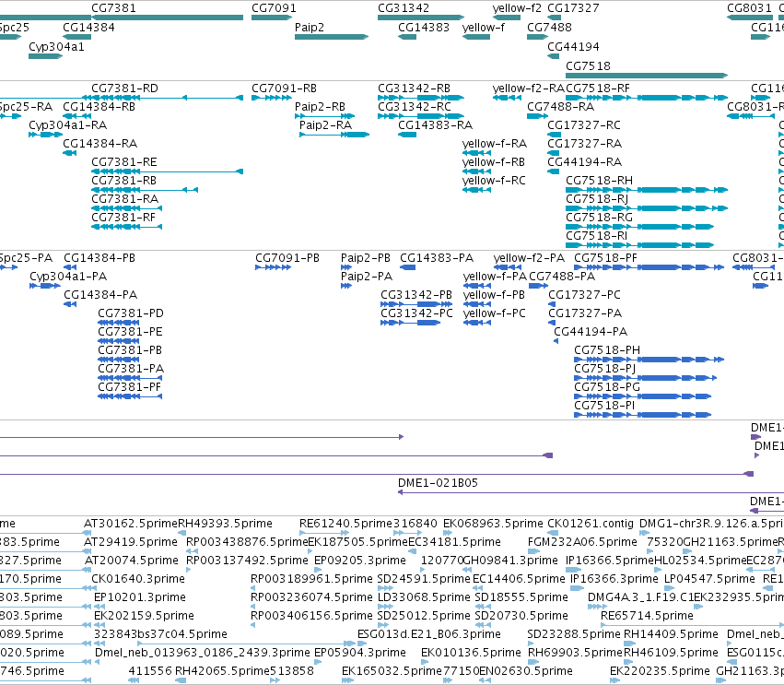Select protein CG14383-PA
The image size is (784, 685).
(437, 258)
